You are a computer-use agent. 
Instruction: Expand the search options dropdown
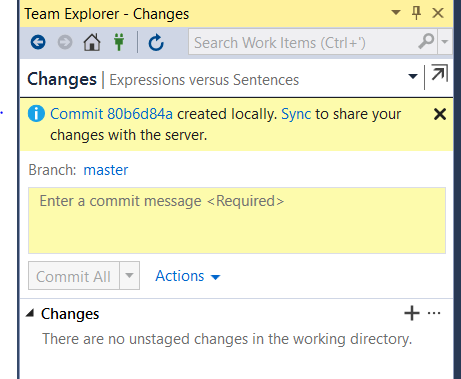tap(445, 42)
